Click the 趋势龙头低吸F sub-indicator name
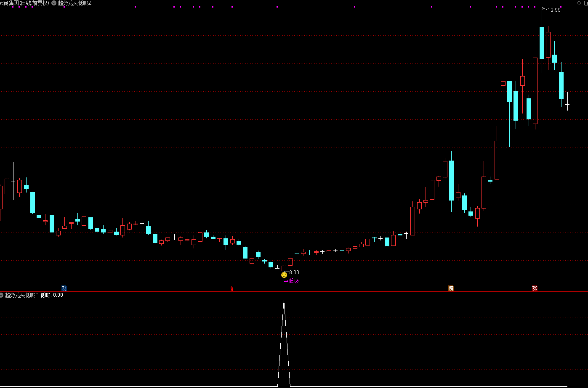 [x=21, y=295]
